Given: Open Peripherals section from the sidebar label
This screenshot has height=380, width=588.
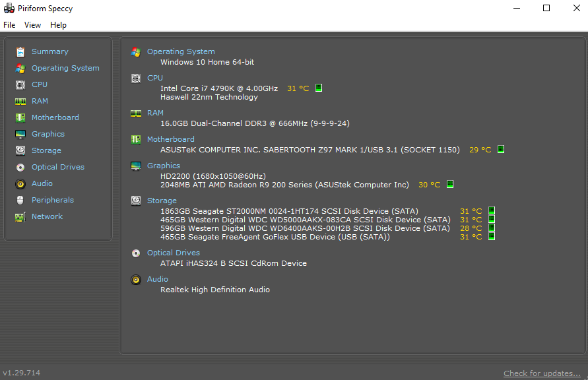Looking at the screenshot, I should coord(53,200).
